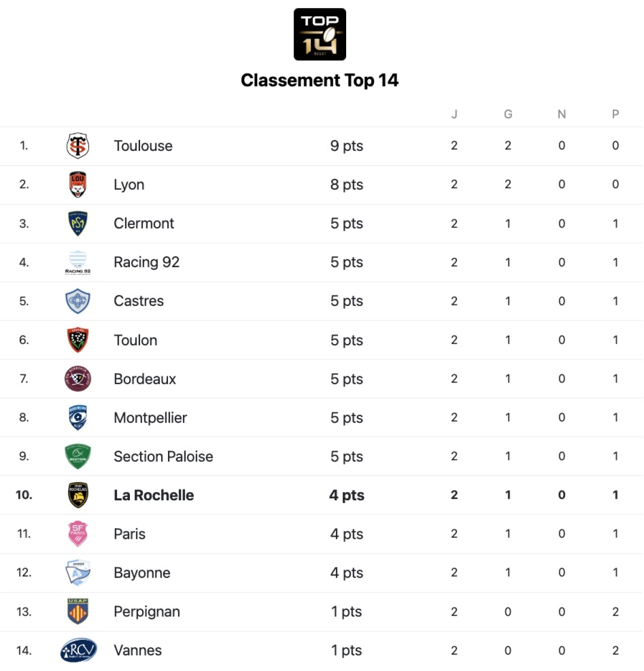The image size is (644, 671).
Task: Click the Bordeaux club logo
Action: (x=78, y=379)
